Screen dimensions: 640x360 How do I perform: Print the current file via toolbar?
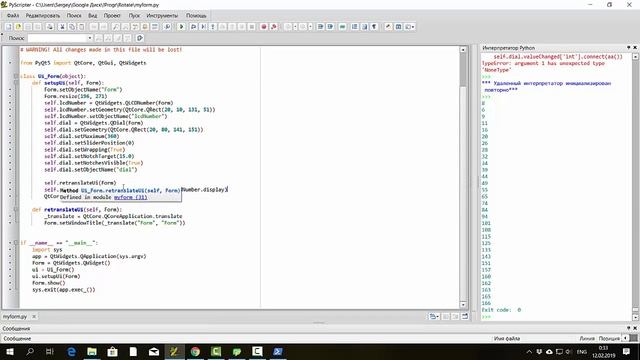[50, 27]
